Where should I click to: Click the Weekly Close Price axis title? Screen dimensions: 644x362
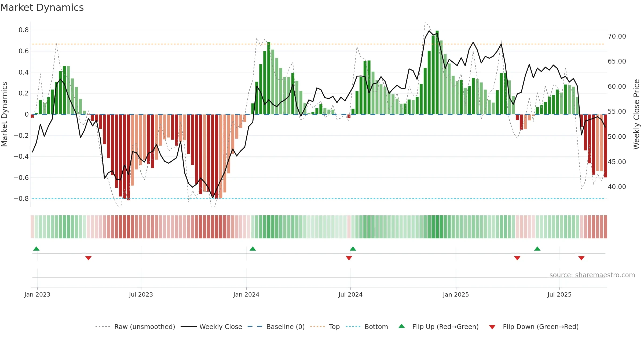[636, 114]
